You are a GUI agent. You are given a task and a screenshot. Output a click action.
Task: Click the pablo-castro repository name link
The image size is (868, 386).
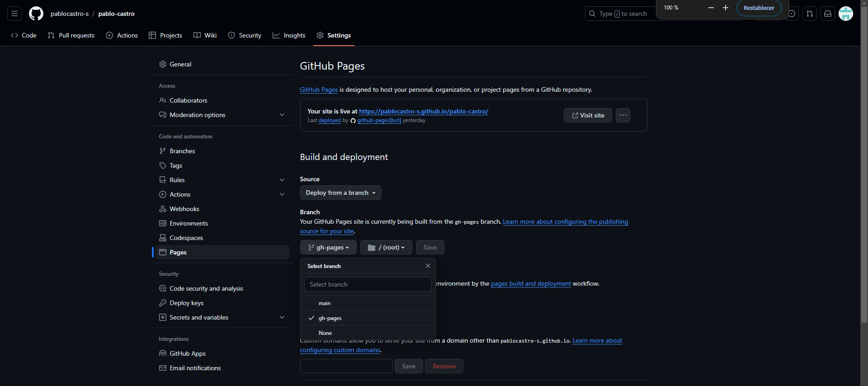pos(117,14)
